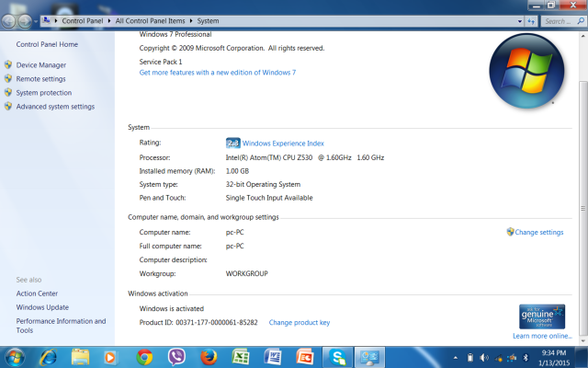The width and height of the screenshot is (588, 368).
Task: Click the 1.00 GB installed memory value
Action: coord(237,171)
